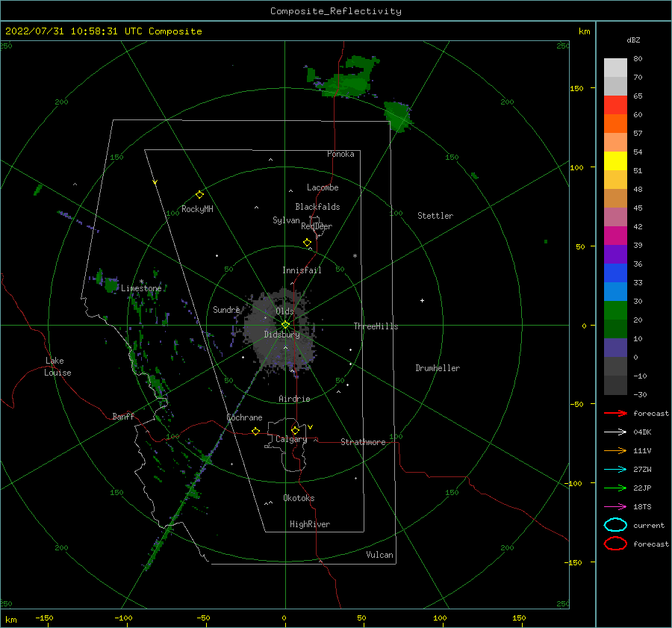Click the yellow diamond marker below Cochrane
The image size is (672, 628).
tap(255, 431)
